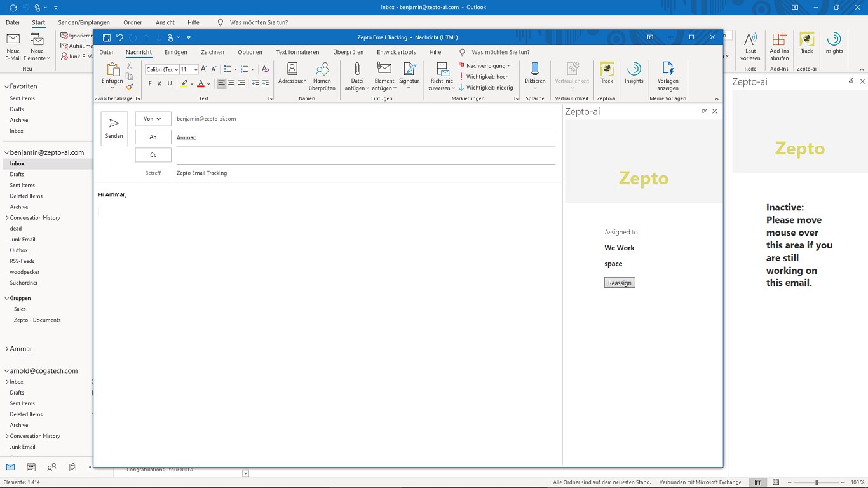Select the woodpecker folder

[25, 272]
